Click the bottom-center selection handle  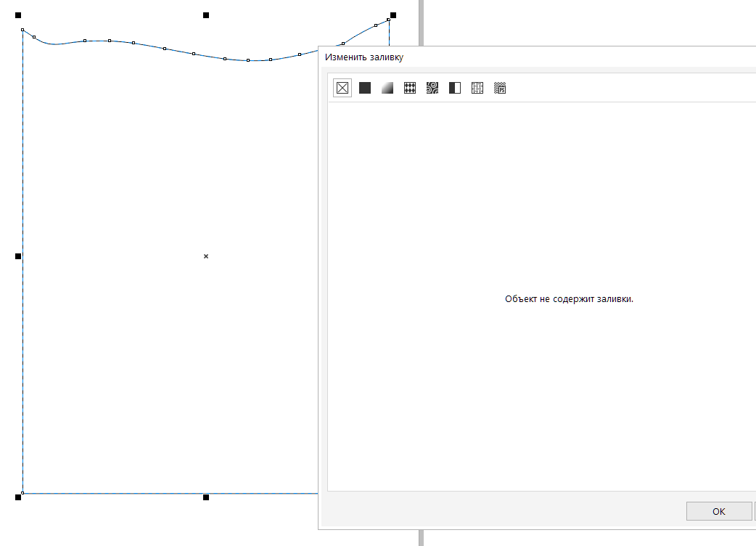point(206,497)
